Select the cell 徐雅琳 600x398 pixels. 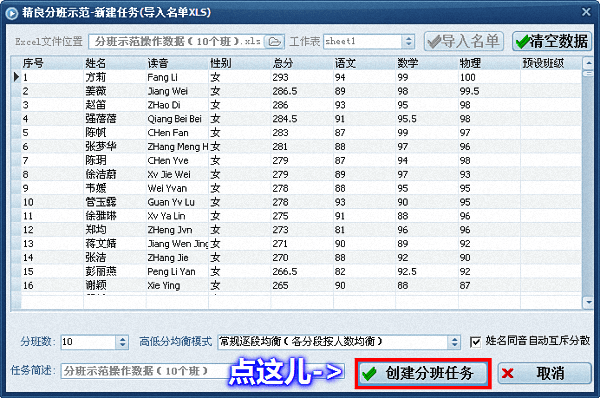(114, 216)
